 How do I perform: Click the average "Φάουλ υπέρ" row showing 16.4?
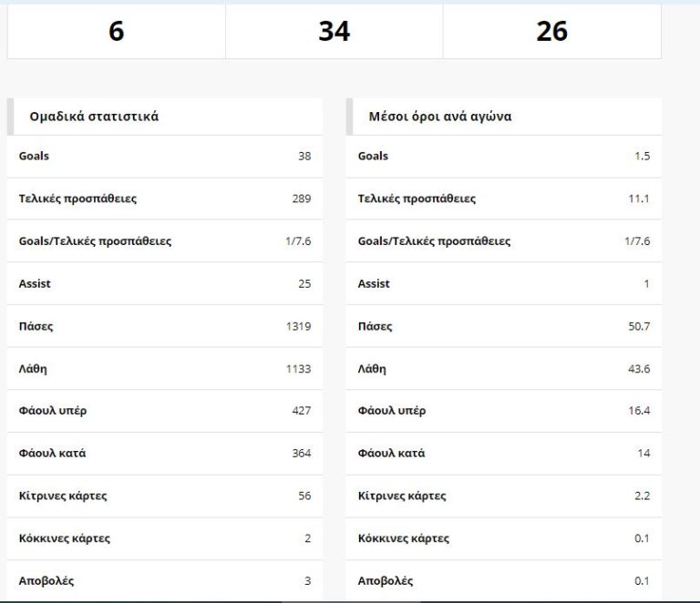click(x=503, y=411)
